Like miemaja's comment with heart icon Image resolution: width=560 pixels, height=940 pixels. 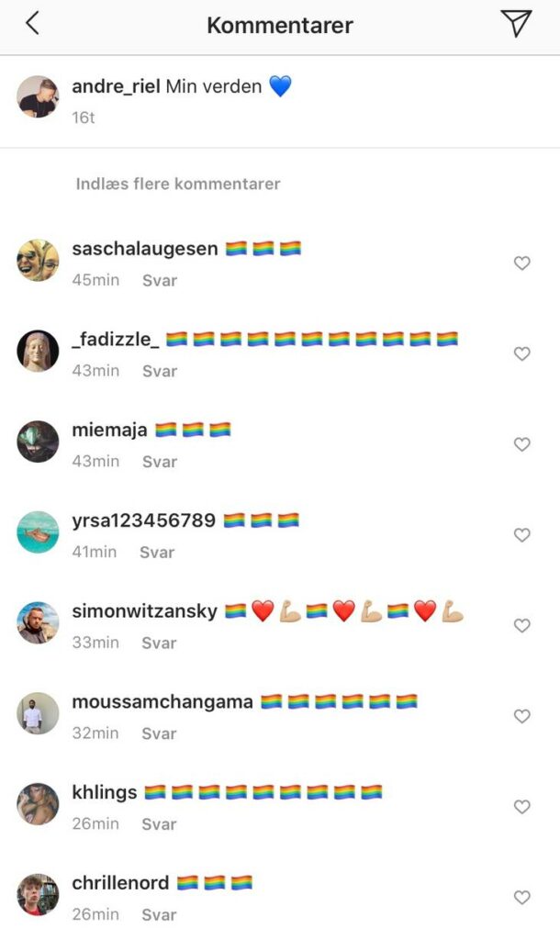click(522, 444)
